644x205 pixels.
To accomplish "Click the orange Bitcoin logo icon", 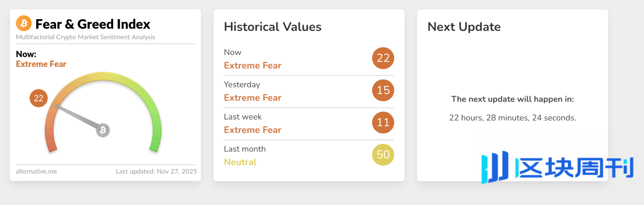I will click(24, 23).
